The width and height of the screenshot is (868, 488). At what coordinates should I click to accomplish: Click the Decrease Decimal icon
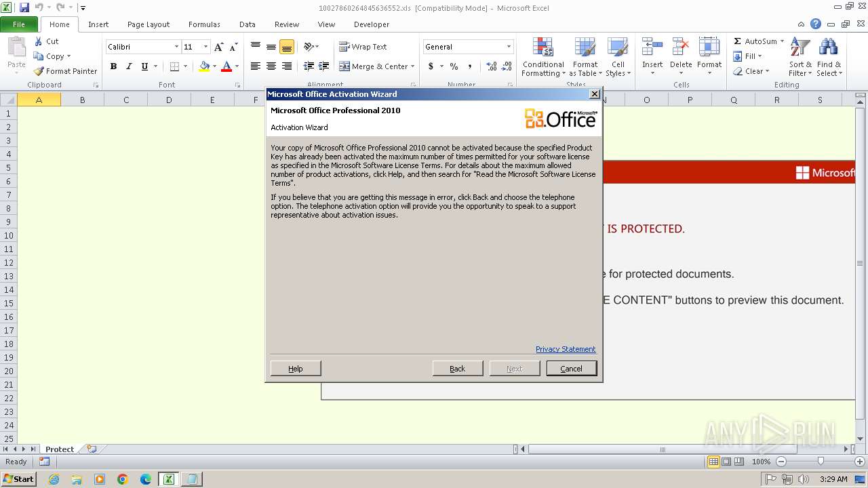pos(508,66)
